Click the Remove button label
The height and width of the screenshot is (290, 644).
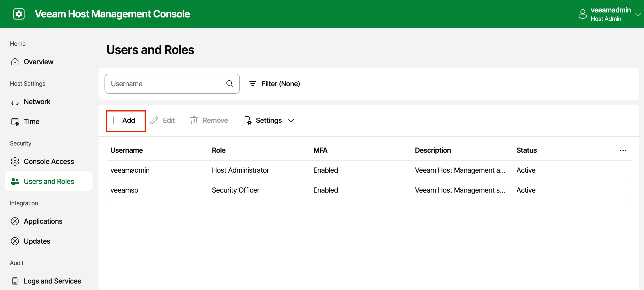tap(215, 120)
